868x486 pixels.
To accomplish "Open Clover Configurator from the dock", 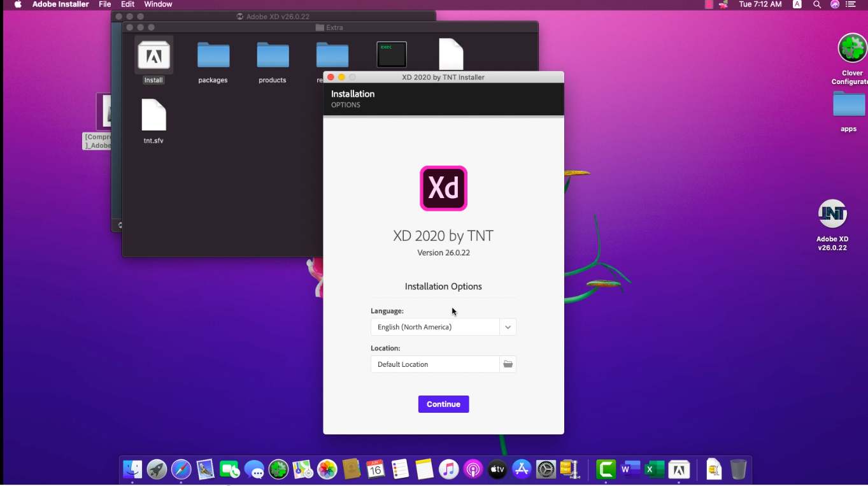I will [278, 470].
